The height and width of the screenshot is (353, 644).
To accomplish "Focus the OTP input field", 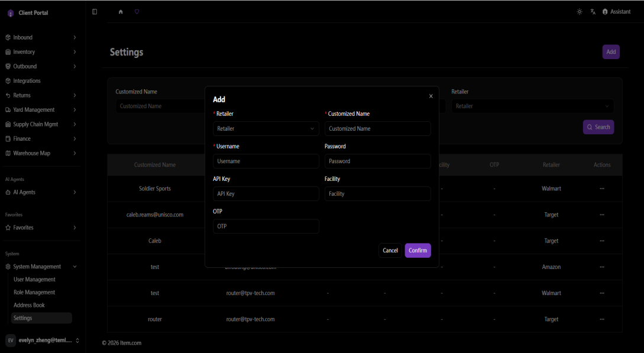I will click(x=266, y=226).
